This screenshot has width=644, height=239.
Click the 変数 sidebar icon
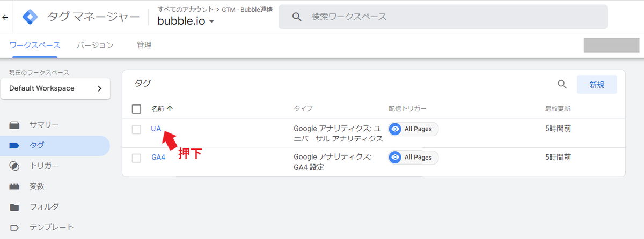[14, 186]
